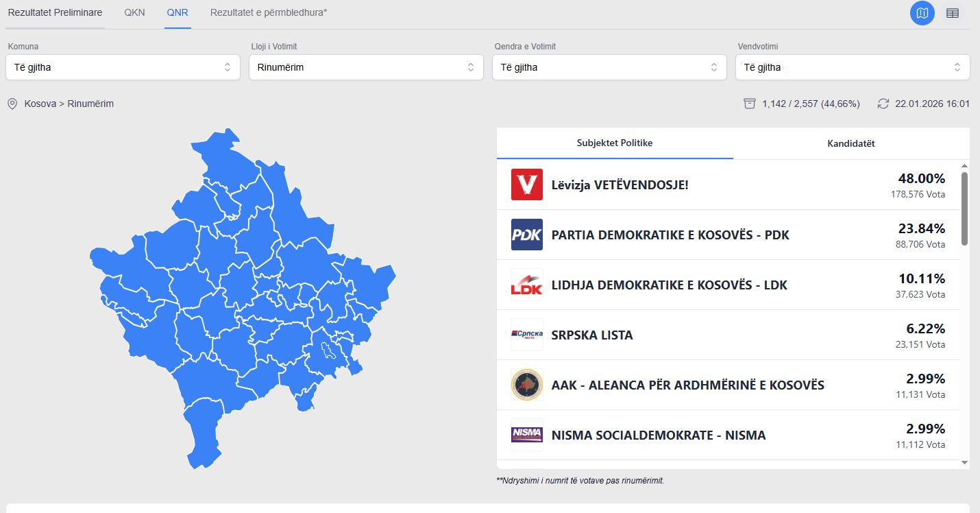Image resolution: width=980 pixels, height=513 pixels.
Task: Switch to table view icon
Action: pos(952,13)
